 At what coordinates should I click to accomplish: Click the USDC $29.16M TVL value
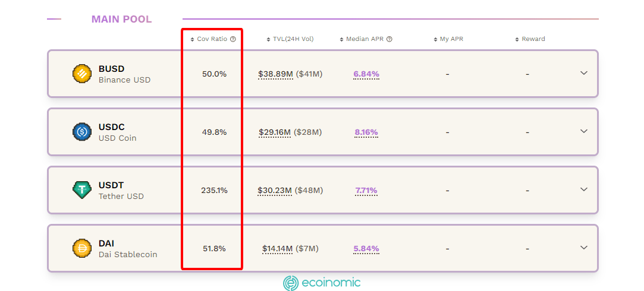275,132
